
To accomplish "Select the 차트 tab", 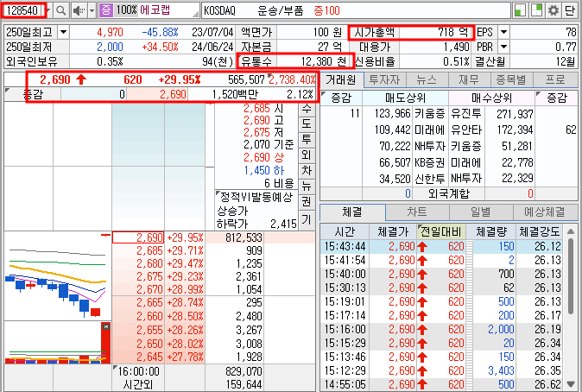I will 417,212.
